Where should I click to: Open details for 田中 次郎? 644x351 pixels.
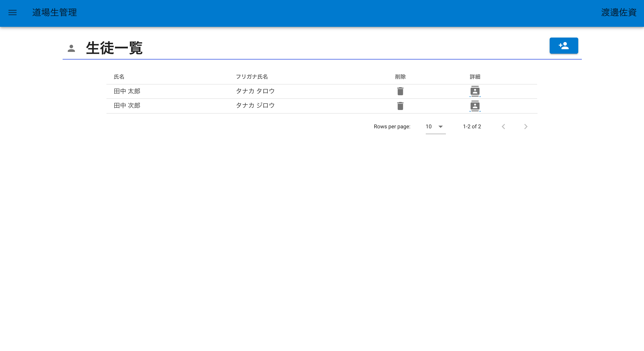475,106
